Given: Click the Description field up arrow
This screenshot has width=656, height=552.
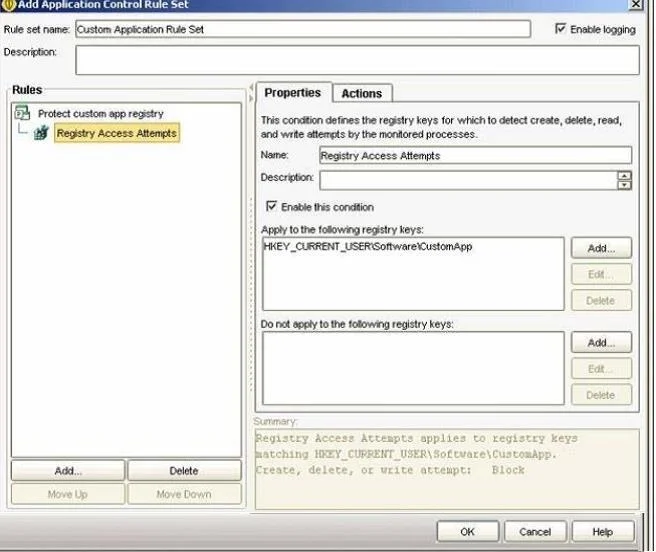Looking at the screenshot, I should [624, 176].
